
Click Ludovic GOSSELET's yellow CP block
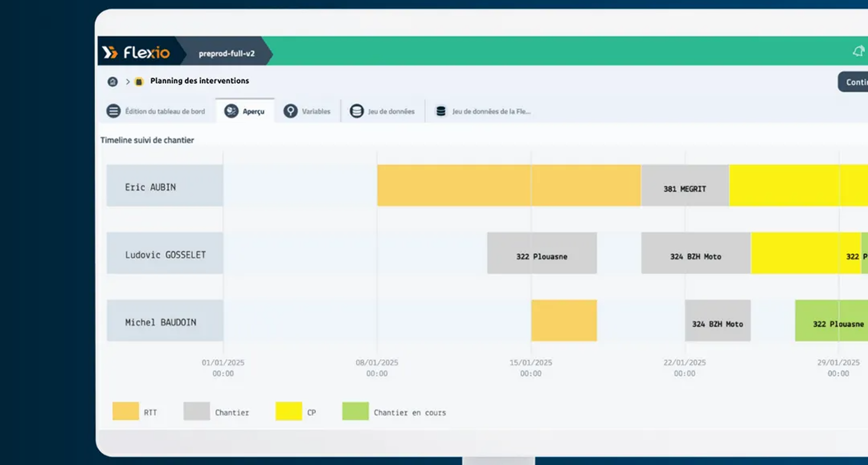[x=806, y=253]
